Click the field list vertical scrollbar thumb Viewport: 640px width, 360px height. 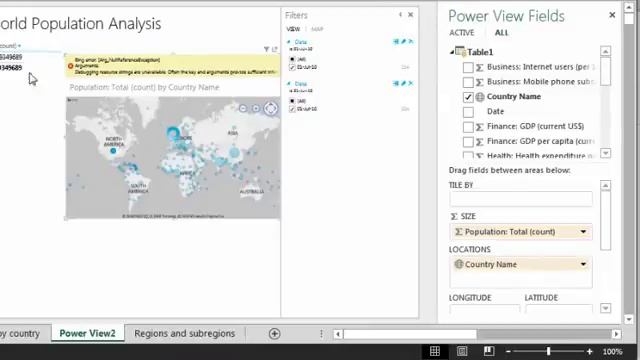(606, 71)
